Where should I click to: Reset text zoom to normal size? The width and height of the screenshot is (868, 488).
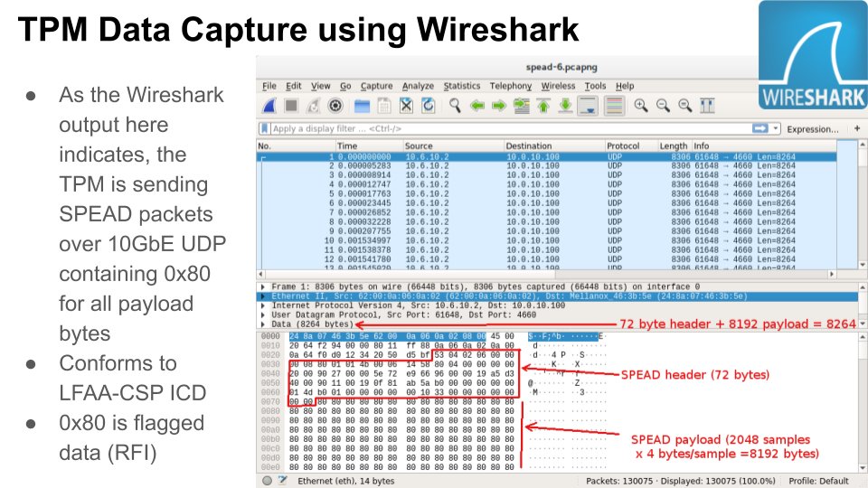click(x=684, y=105)
